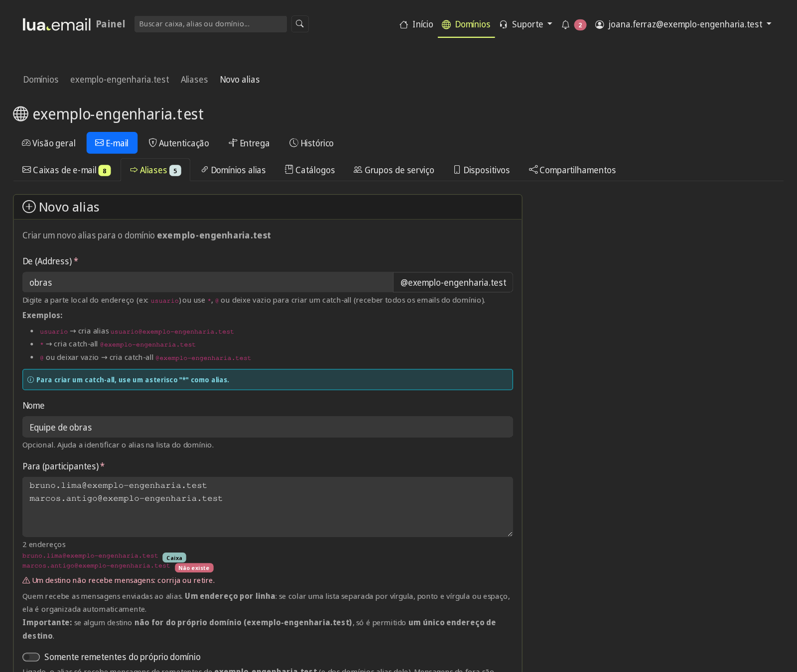Switch to the Catálogos sub-tab
The height and width of the screenshot is (672, 797).
(x=310, y=170)
